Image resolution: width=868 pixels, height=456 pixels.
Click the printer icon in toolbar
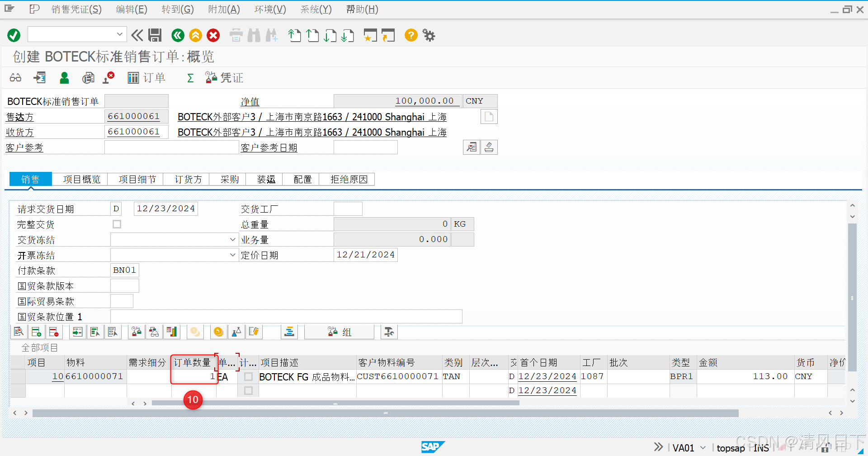click(x=236, y=35)
